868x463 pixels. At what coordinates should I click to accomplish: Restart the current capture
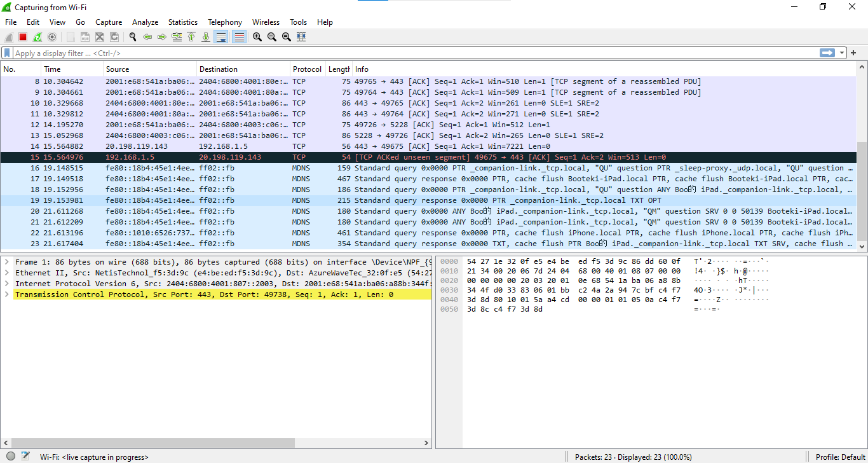click(x=36, y=36)
